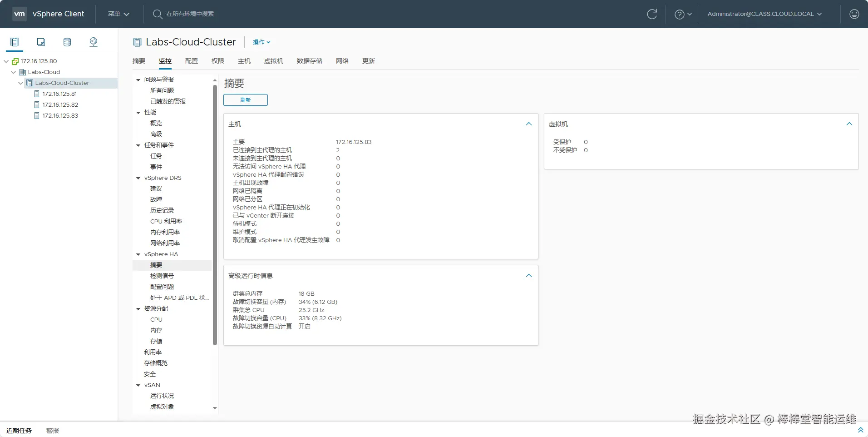Collapse the 主机 card
The height and width of the screenshot is (437, 868).
(528, 124)
